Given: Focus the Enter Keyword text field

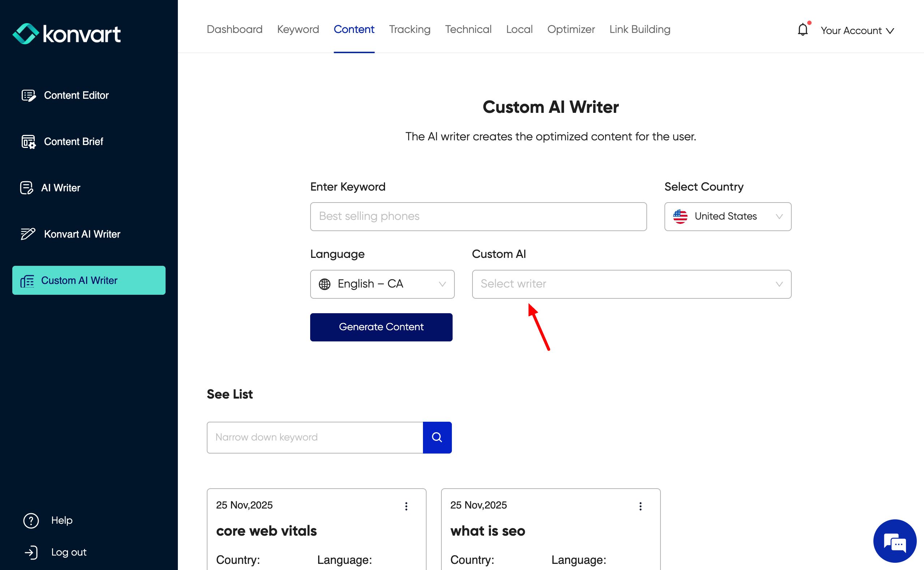Looking at the screenshot, I should 478,216.
